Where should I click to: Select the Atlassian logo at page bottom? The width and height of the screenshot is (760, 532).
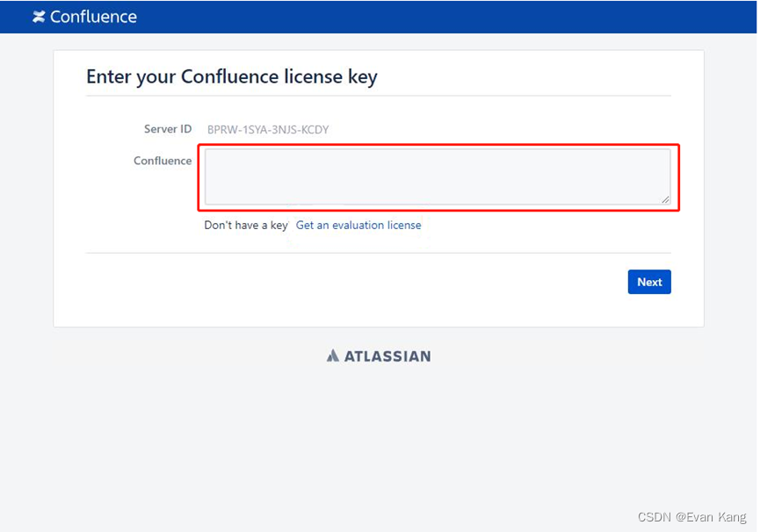378,356
